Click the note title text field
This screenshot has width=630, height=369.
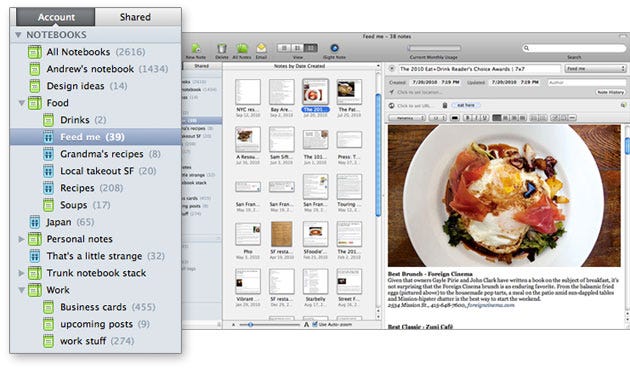tap(479, 69)
